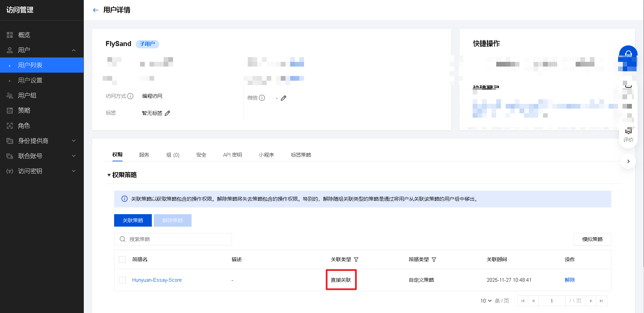Image resolution: width=644 pixels, height=313 pixels.
Task: Click the 编程访问 access method value
Action: coord(152,96)
